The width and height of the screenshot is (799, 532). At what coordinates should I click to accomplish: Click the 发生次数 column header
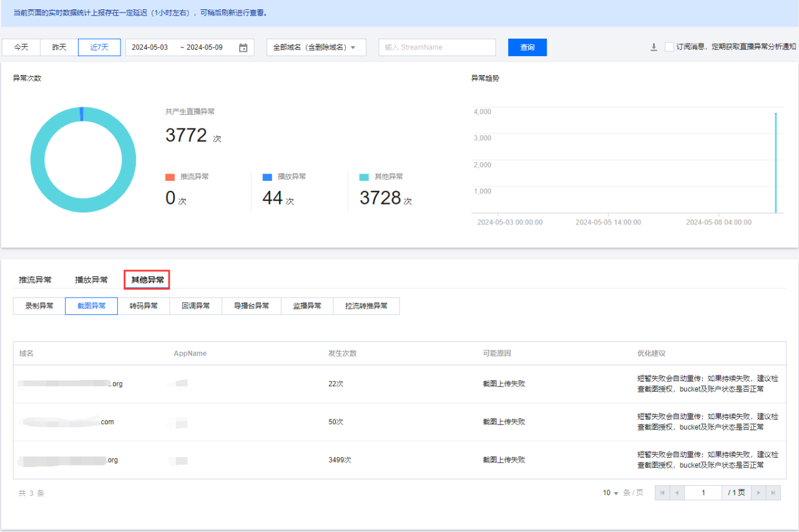pyautogui.click(x=343, y=353)
